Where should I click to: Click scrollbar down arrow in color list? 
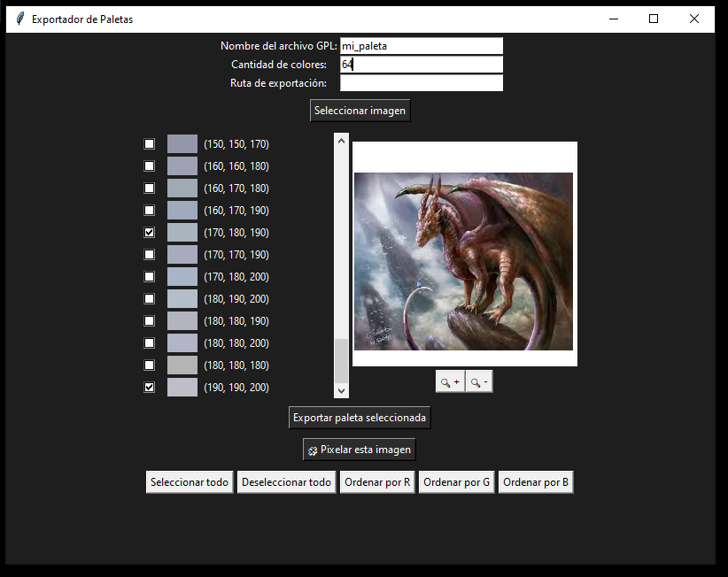[341, 390]
